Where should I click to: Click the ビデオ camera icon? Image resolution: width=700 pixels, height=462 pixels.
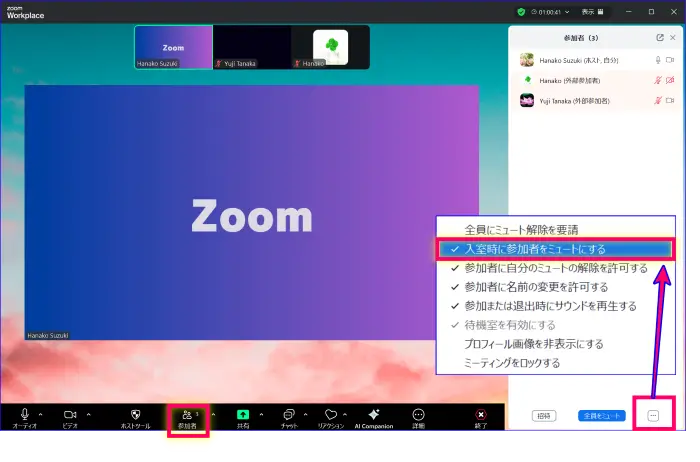click(70, 414)
